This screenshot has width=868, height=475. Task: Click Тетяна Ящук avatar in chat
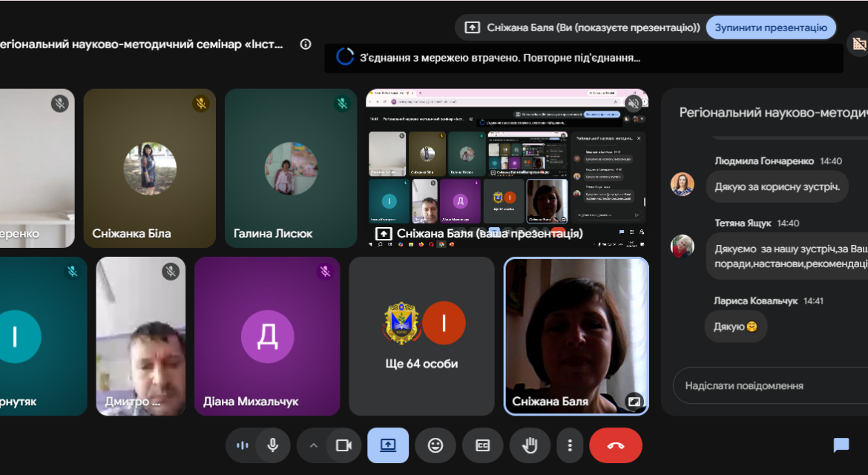[682, 246]
